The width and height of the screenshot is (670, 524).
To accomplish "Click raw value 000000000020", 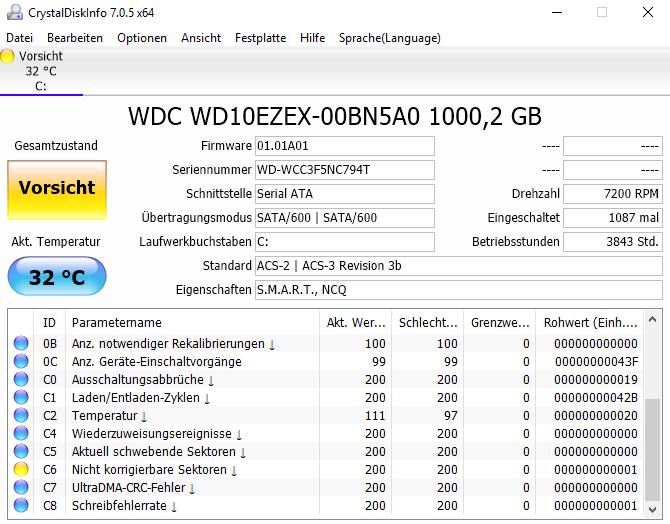I will [596, 415].
